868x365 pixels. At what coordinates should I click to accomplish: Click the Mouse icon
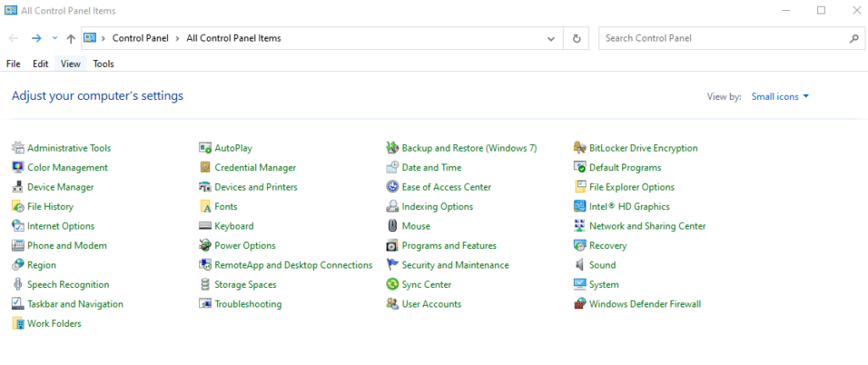pyautogui.click(x=392, y=226)
